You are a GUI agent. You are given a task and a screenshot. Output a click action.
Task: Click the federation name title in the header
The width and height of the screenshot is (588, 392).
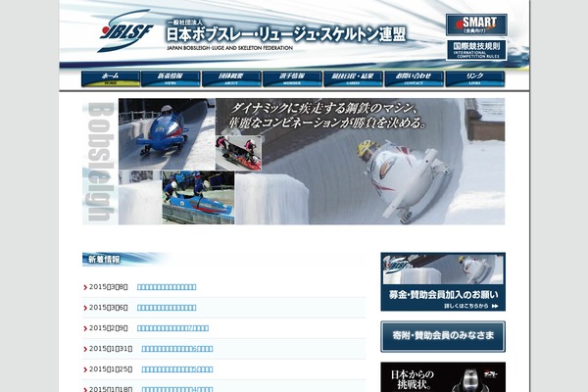[286, 34]
